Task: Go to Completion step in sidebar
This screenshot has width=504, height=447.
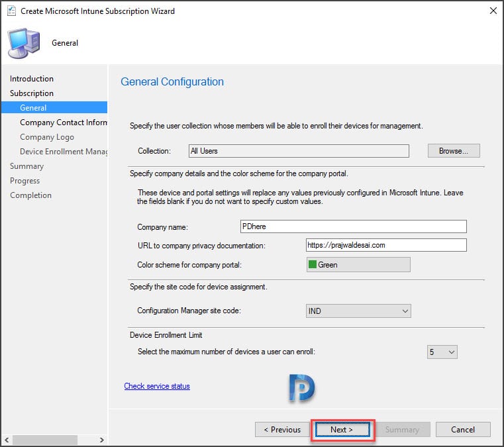Action: pyautogui.click(x=30, y=195)
